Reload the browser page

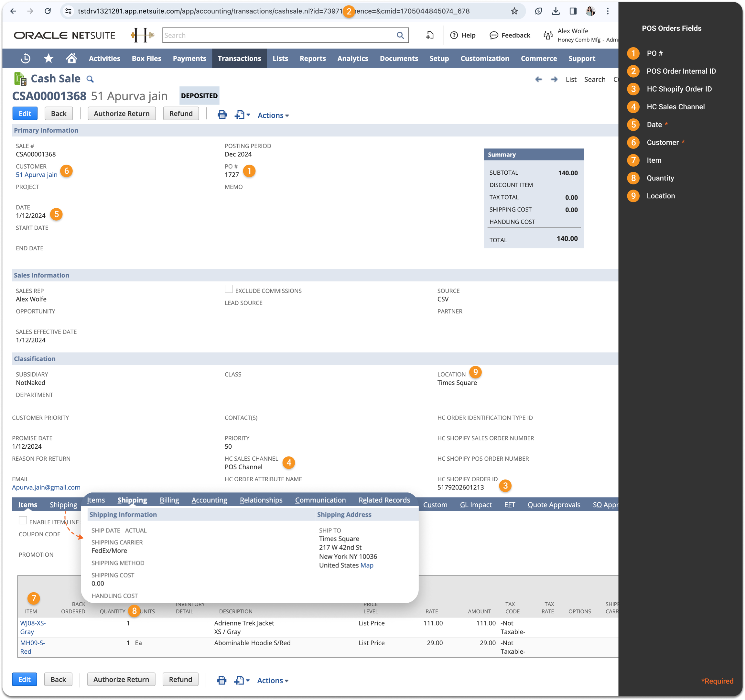click(x=48, y=11)
